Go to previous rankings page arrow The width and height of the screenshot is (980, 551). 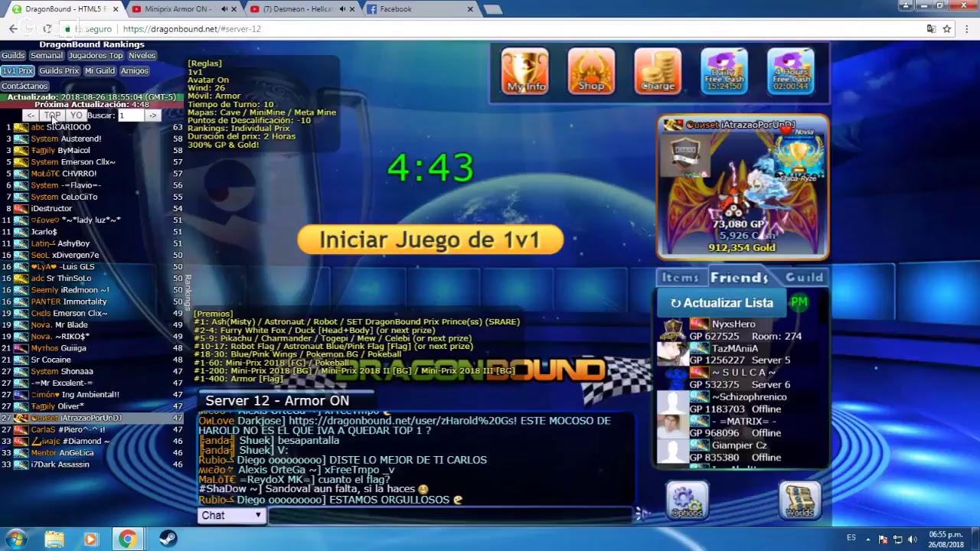point(31,116)
